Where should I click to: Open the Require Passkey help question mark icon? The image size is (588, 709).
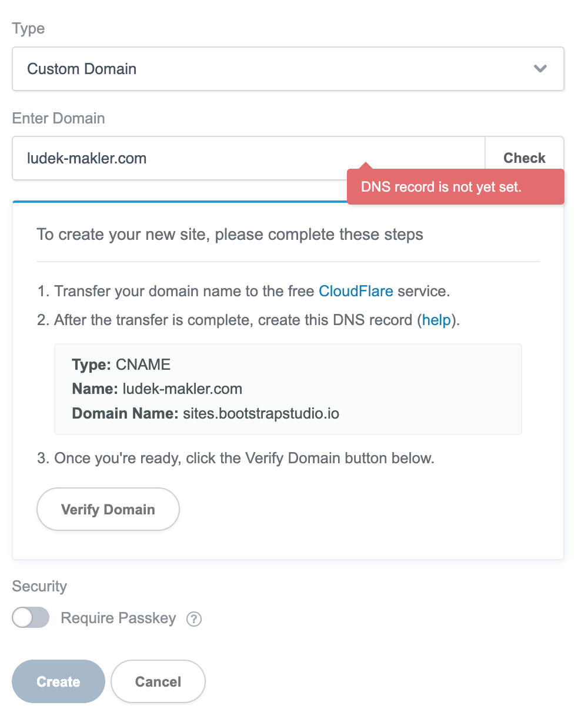194,619
